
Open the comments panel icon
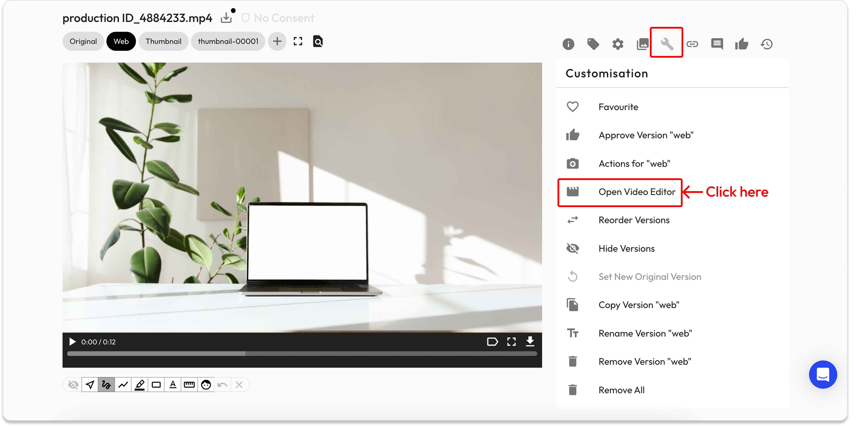click(x=717, y=44)
